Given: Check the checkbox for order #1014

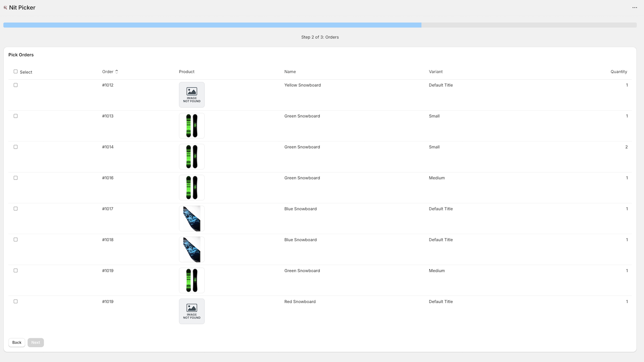Looking at the screenshot, I should (x=16, y=147).
